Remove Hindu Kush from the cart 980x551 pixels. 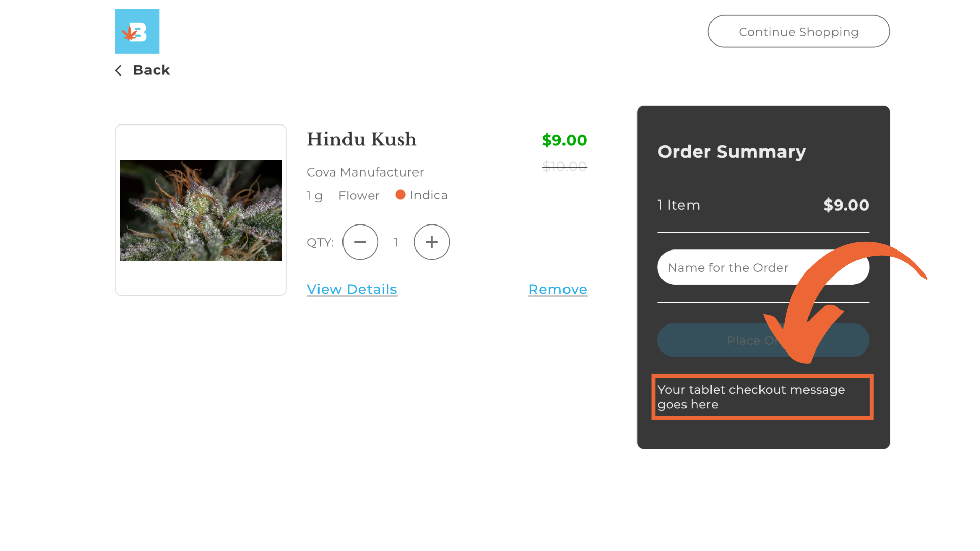557,289
